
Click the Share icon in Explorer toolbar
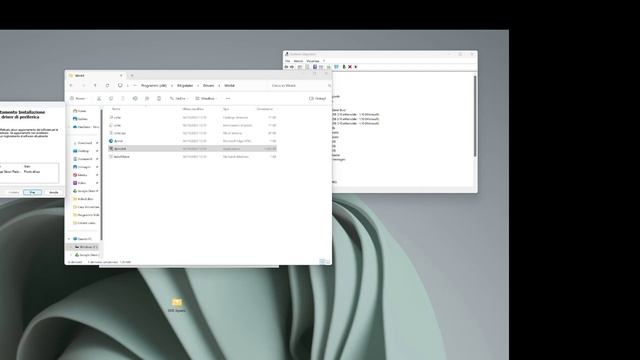[x=147, y=98]
